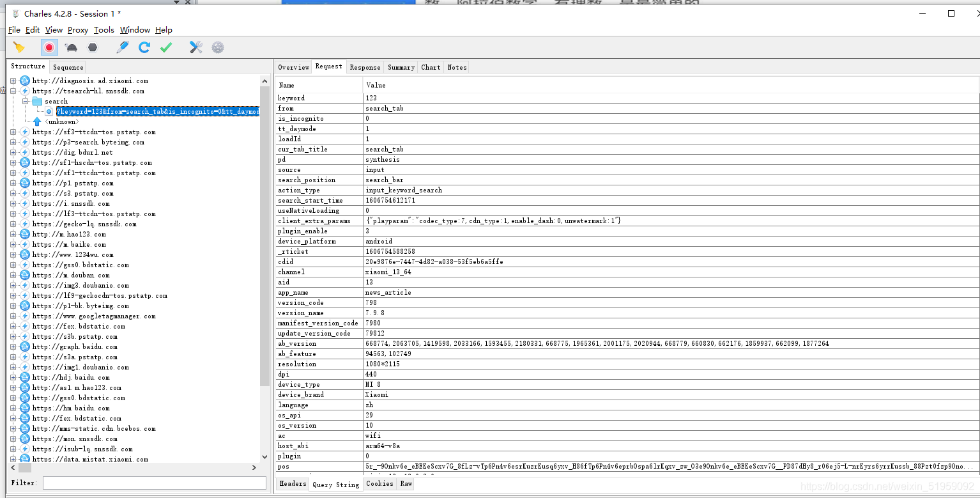Click the tree vertical scrollbar up arrow
This screenshot has width=980, height=498.
265,81
